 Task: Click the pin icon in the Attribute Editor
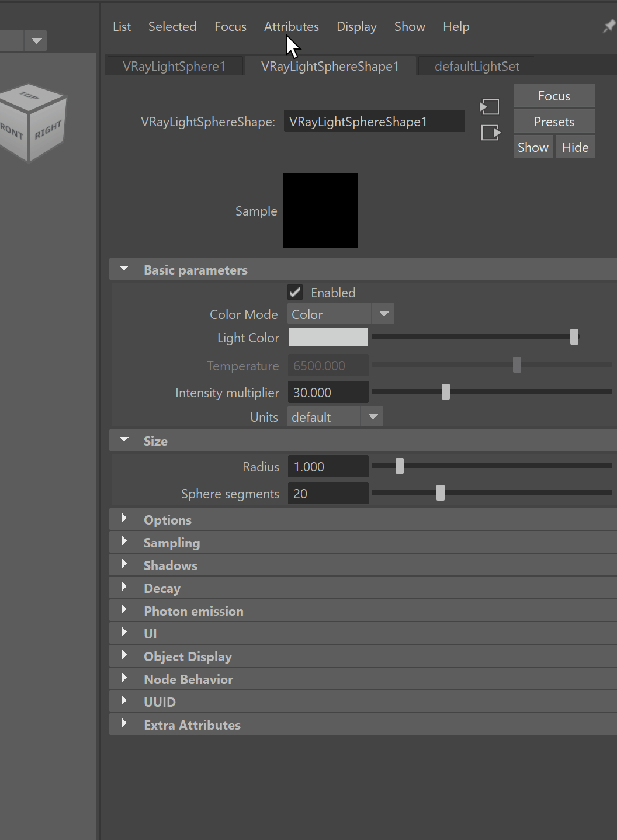click(609, 26)
